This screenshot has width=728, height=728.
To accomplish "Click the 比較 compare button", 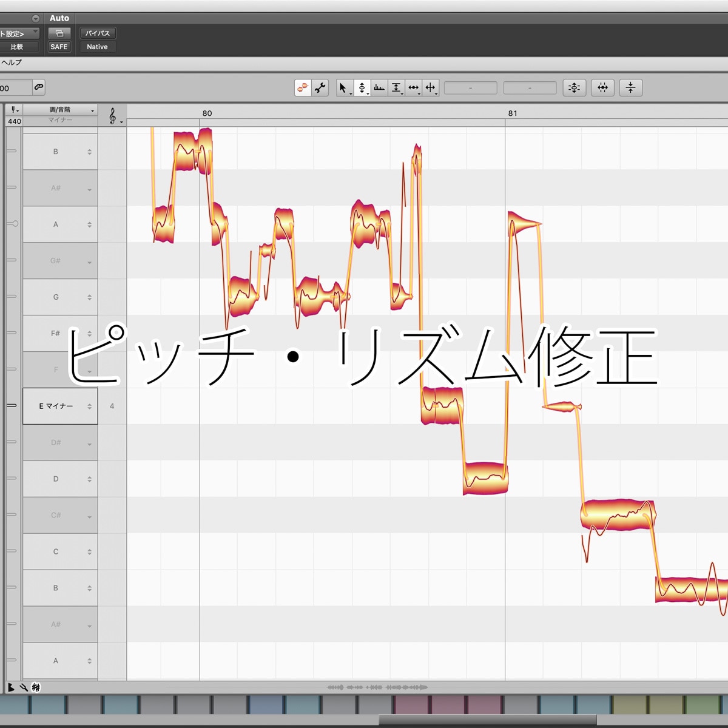I will coord(17,47).
